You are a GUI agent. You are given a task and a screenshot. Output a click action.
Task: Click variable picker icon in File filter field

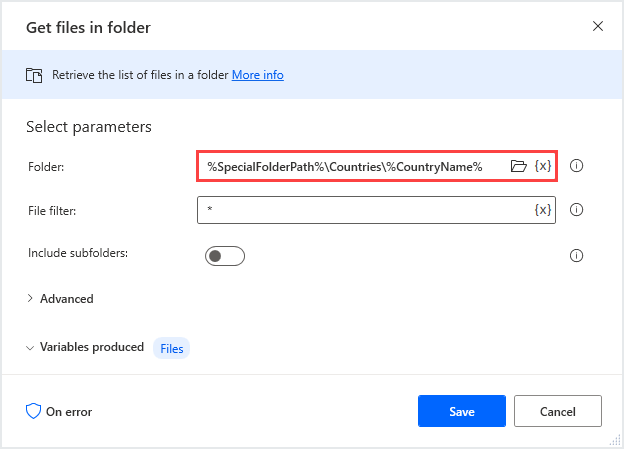[x=542, y=210]
